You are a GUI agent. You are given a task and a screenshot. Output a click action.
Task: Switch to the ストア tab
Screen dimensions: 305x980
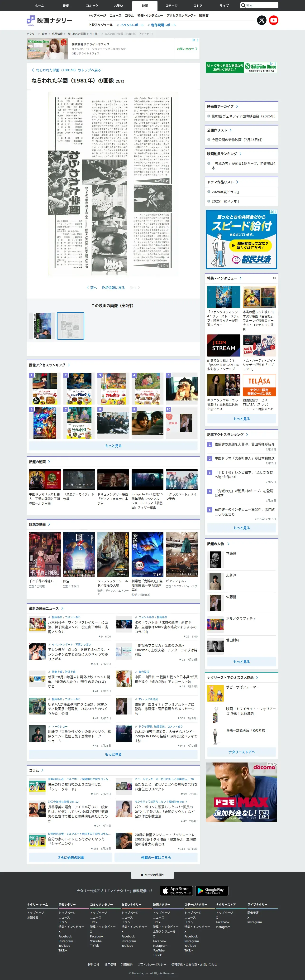pyautogui.click(x=198, y=6)
